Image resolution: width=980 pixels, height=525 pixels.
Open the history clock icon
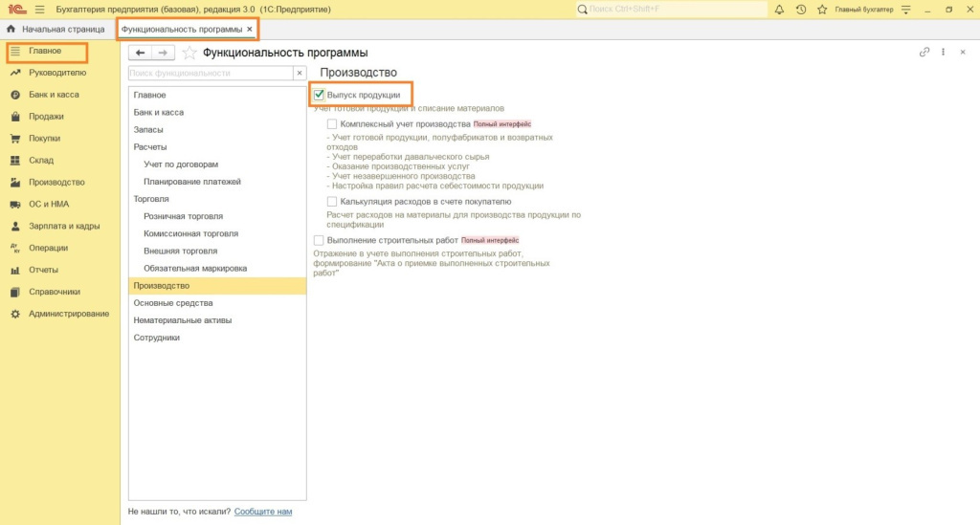(800, 10)
